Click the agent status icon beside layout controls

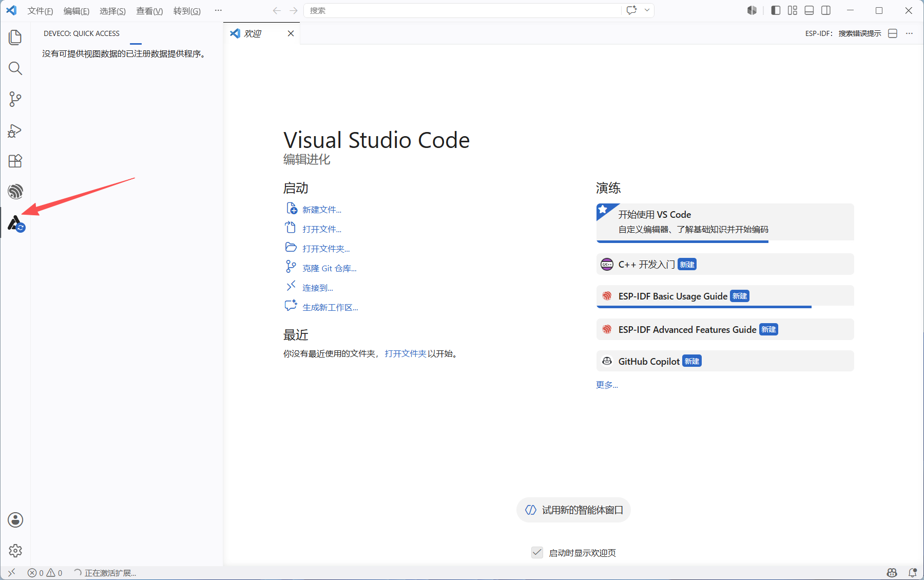(752, 10)
